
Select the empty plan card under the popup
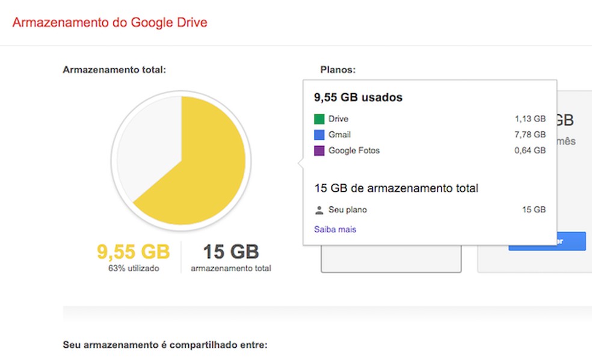point(391,259)
